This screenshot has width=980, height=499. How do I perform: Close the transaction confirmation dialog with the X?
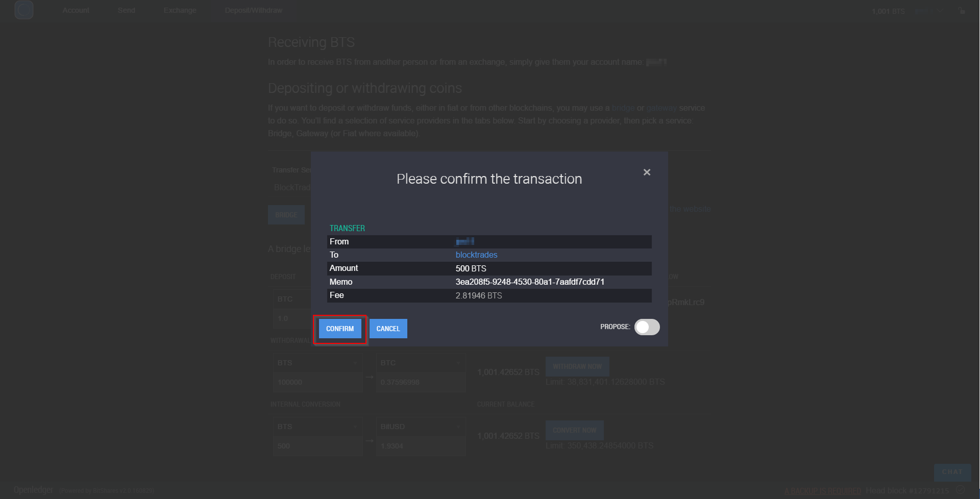647,172
